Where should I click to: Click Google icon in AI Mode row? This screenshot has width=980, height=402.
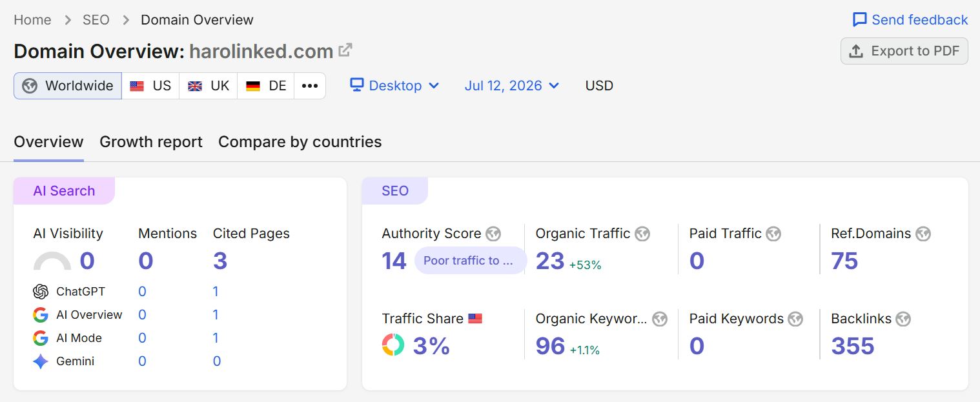(41, 338)
